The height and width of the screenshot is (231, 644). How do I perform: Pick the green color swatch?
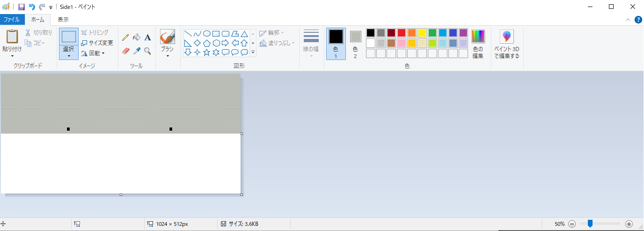(432, 33)
